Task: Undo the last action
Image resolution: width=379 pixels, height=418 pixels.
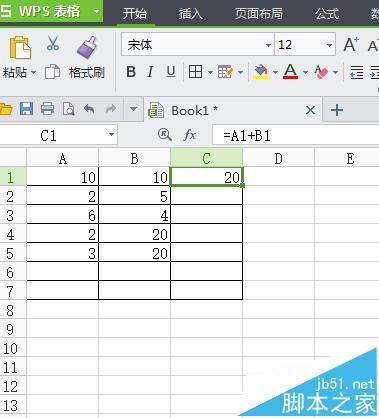Action: pyautogui.click(x=89, y=109)
